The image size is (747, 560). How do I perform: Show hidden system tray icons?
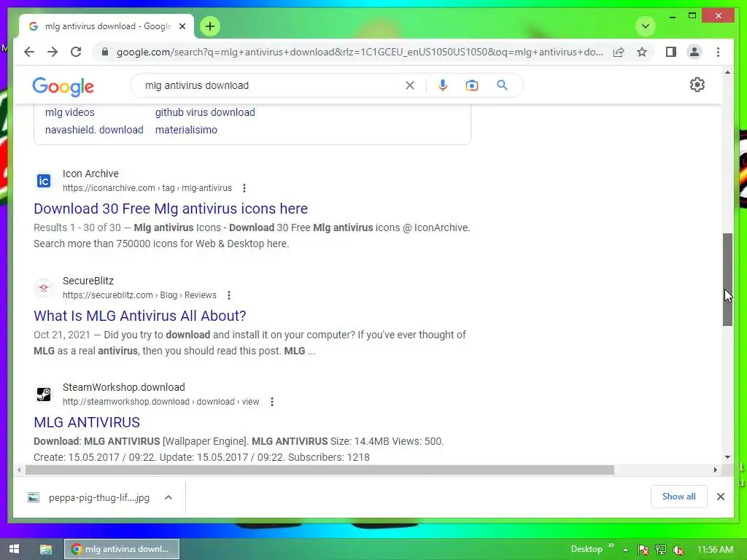click(x=625, y=550)
